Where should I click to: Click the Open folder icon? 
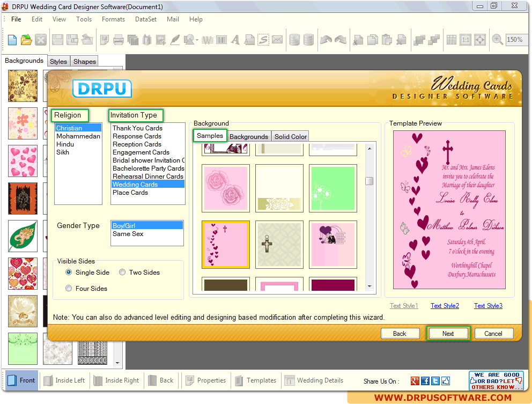26,40
